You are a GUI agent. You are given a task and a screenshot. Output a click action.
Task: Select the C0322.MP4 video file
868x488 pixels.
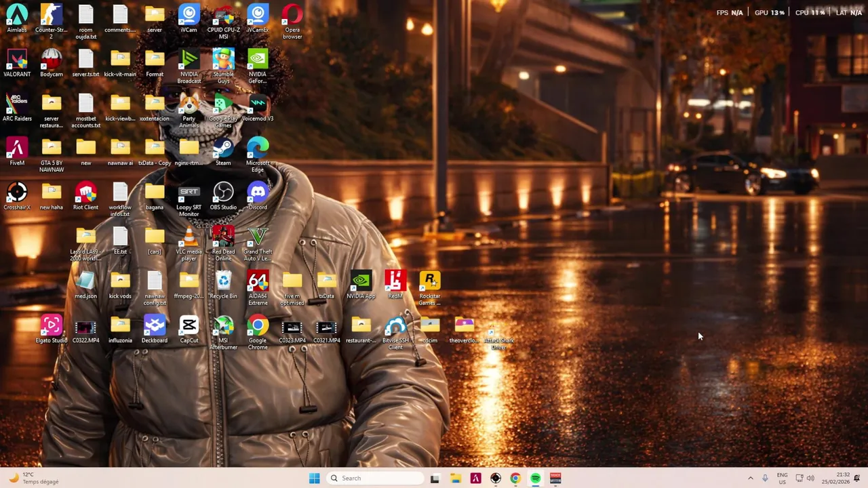85,329
